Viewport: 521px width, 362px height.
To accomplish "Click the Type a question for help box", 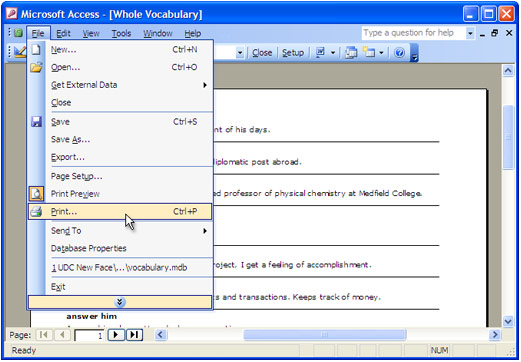I will point(413,33).
